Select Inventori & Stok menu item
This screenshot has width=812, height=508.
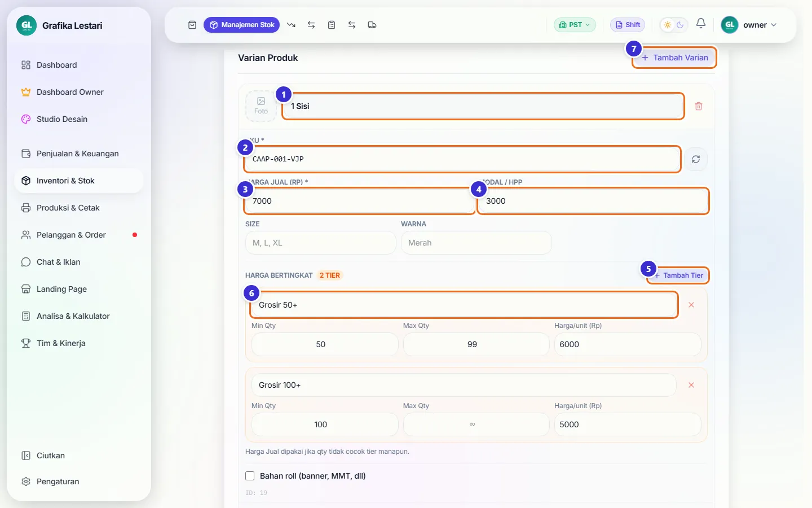point(79,181)
